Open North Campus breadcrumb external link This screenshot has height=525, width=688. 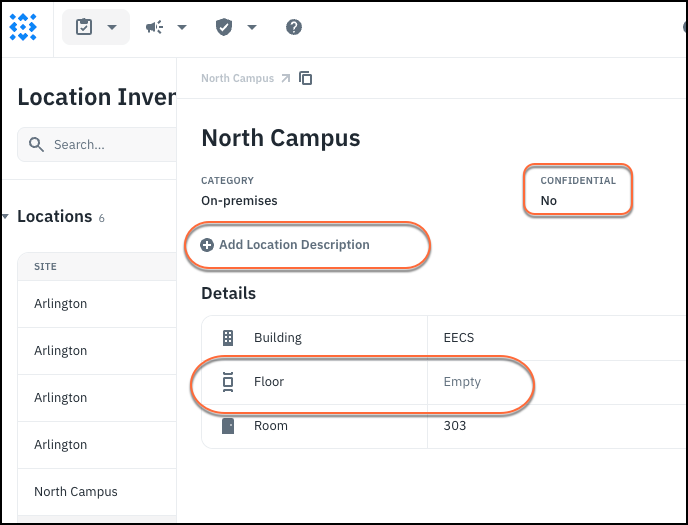tap(285, 78)
